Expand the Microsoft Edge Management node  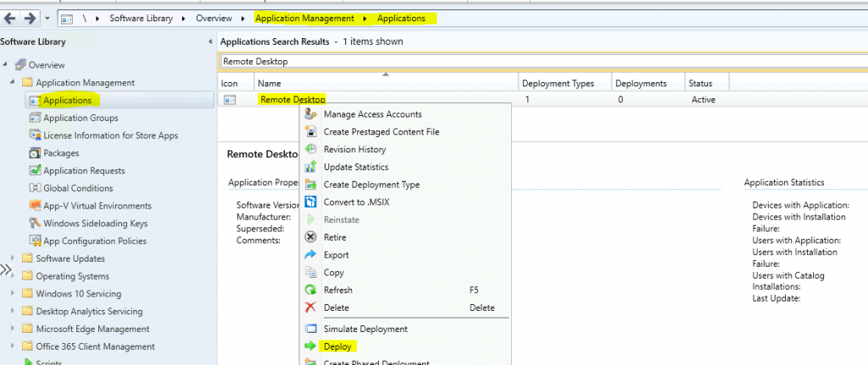coord(13,329)
